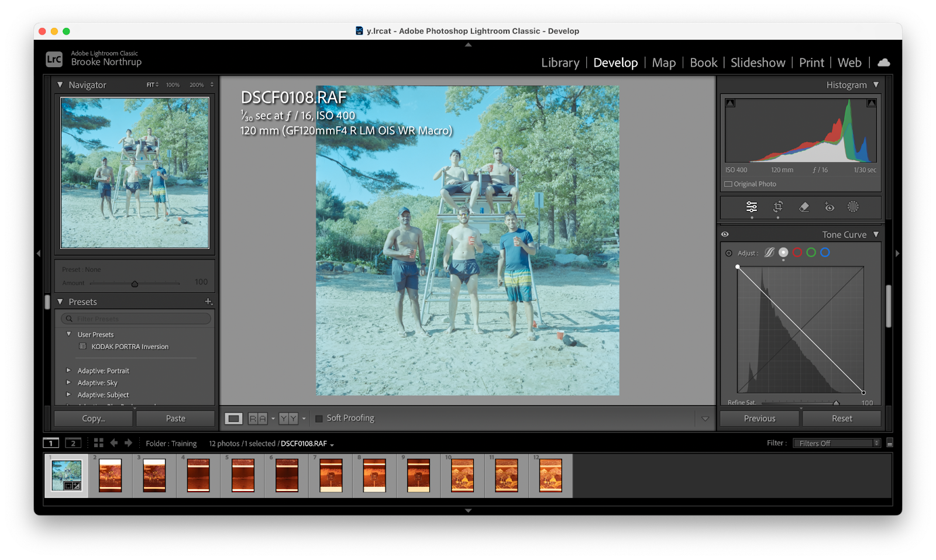The height and width of the screenshot is (560, 936).
Task: Set Navigator zoom to 100%
Action: 173,85
